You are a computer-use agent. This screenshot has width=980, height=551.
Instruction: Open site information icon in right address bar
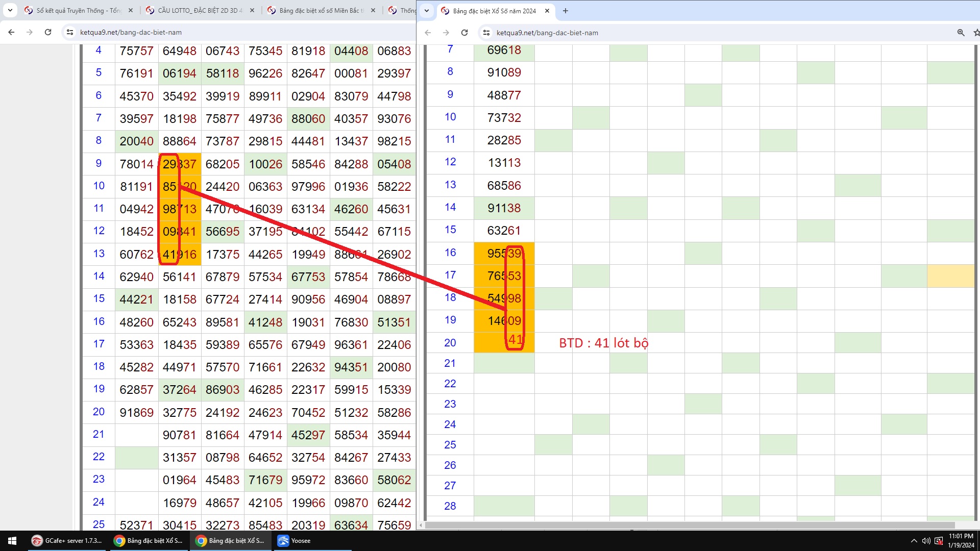point(486,33)
